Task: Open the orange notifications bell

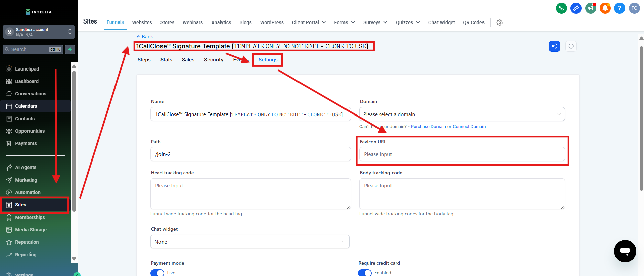Action: tap(605, 8)
